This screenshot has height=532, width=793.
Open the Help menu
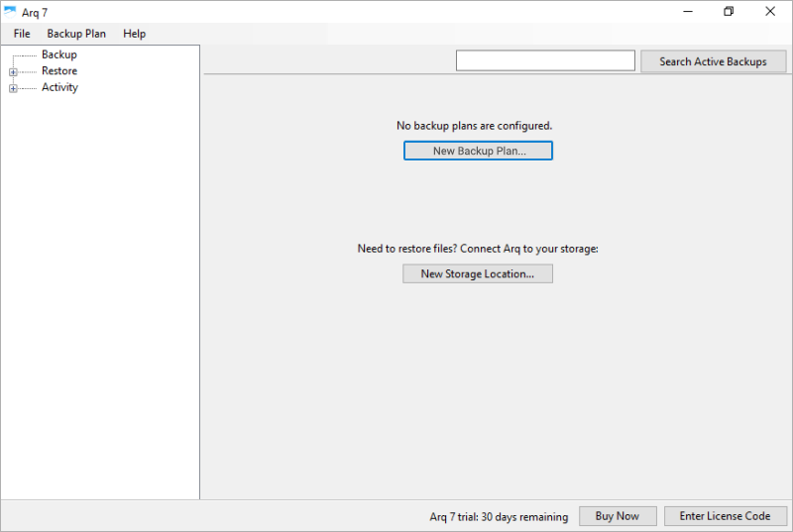tap(134, 34)
